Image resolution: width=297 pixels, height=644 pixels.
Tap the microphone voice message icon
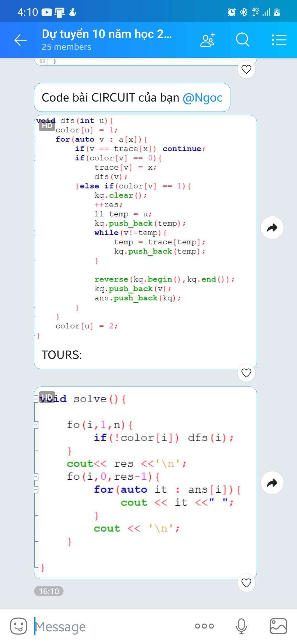pyautogui.click(x=241, y=626)
